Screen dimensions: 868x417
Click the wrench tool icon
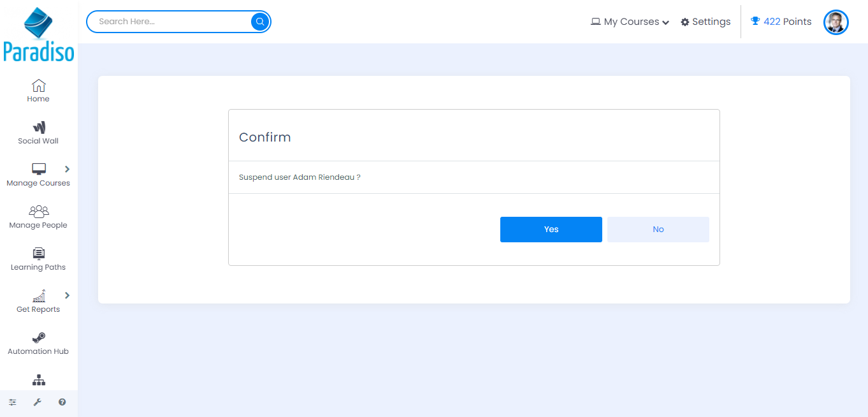pyautogui.click(x=38, y=402)
